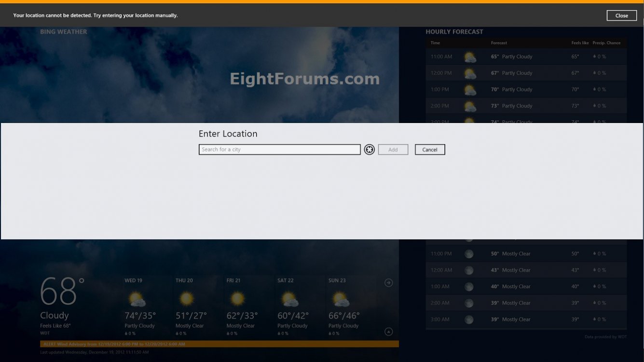Select FRI 21 sunny weather icon

(x=237, y=299)
